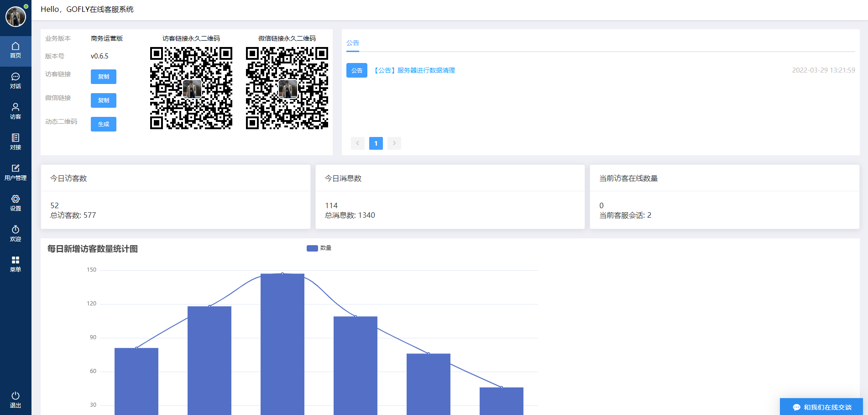Click the 当前客服会话: 2 text
Screen dimensions: 868x415
[625, 215]
